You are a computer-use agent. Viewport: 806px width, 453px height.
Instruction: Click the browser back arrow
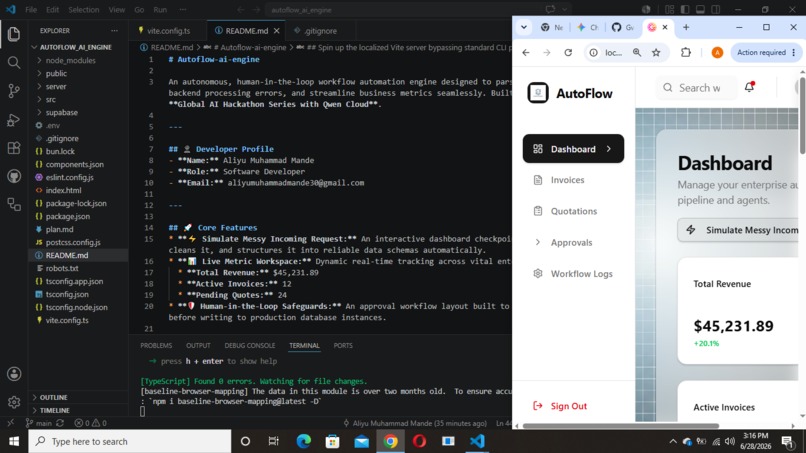[x=526, y=52]
